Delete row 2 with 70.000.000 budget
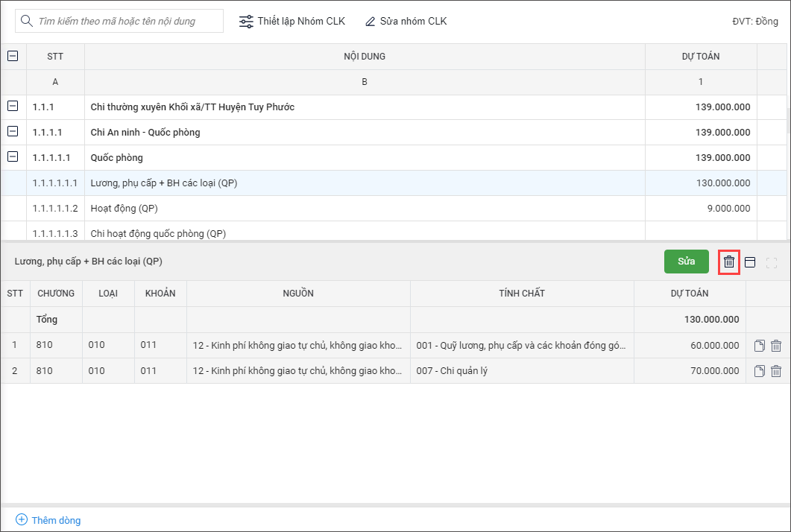 (x=776, y=371)
